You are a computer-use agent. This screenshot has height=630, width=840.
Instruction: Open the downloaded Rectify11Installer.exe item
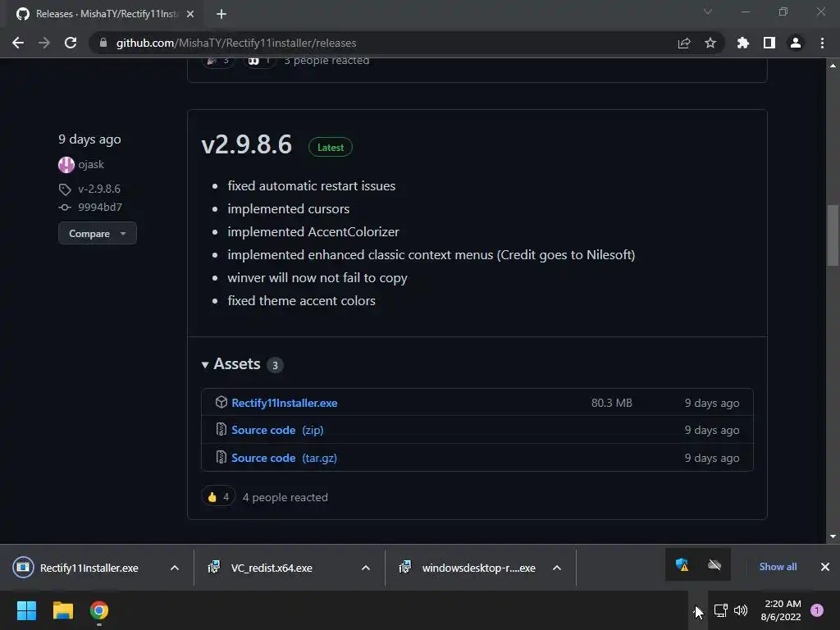(x=89, y=568)
